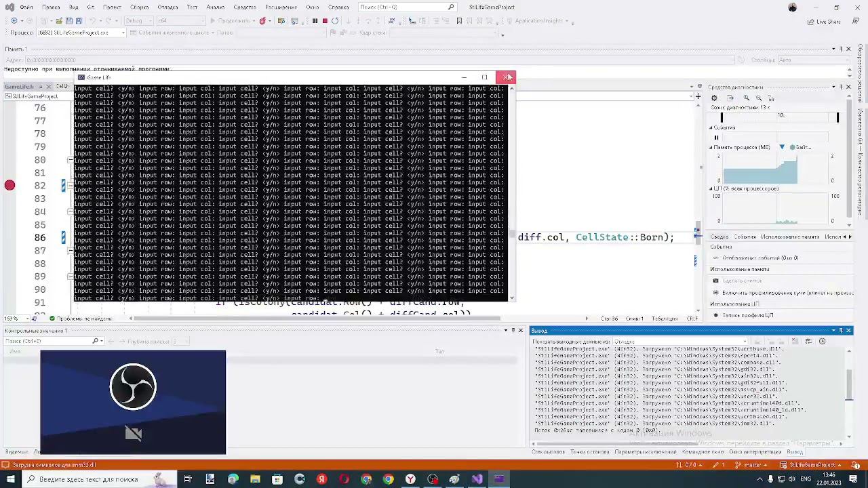Open the Debug configuration dropdown
The width and height of the screenshot is (868, 488).
pos(138,21)
